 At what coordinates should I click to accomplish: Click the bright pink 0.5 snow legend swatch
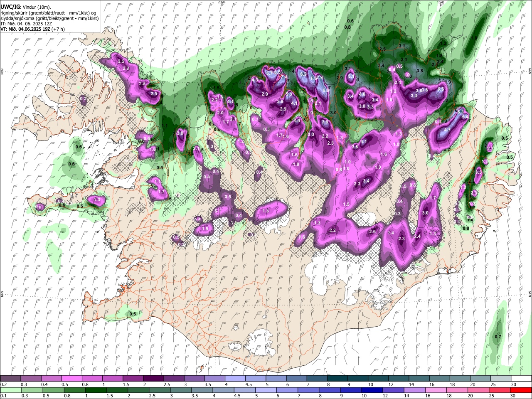tap(72, 378)
